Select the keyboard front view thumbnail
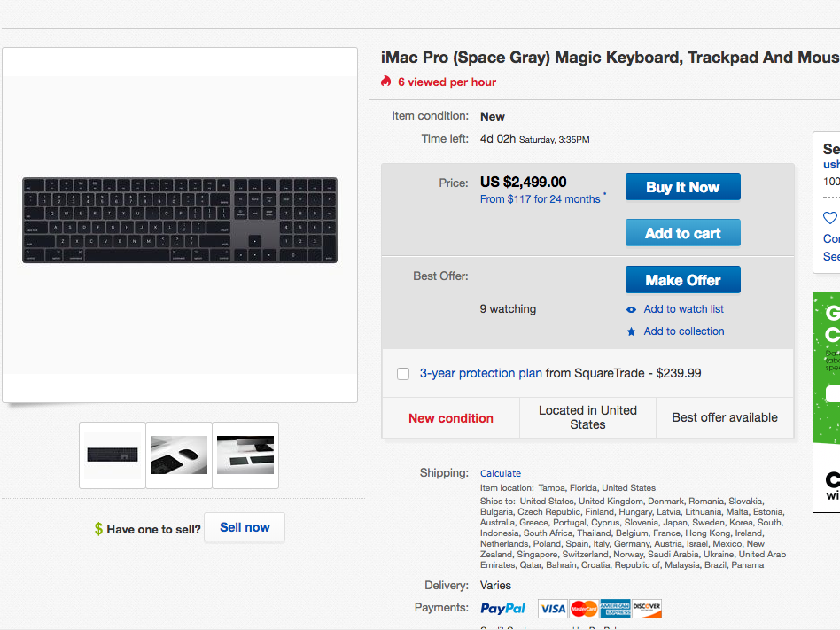840x630 pixels. (113, 455)
